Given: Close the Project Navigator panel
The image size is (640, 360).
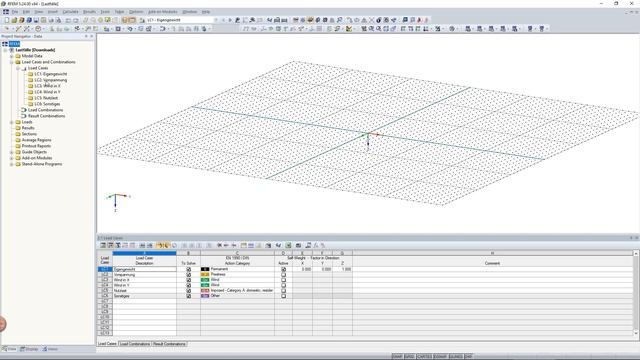Looking at the screenshot, I should pyautogui.click(x=91, y=36).
